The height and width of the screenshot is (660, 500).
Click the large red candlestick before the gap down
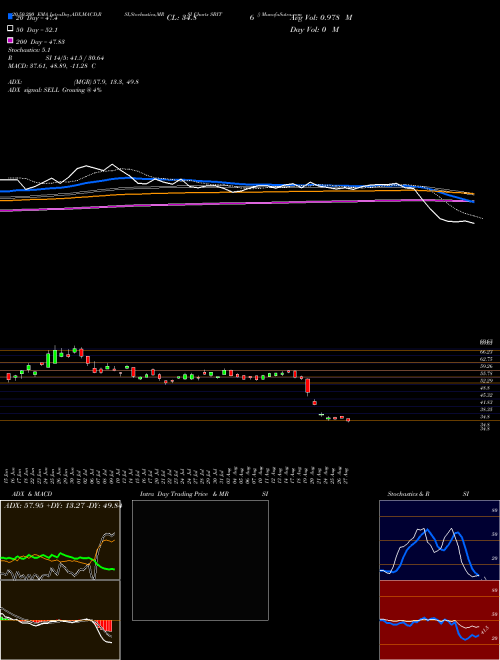point(308,386)
